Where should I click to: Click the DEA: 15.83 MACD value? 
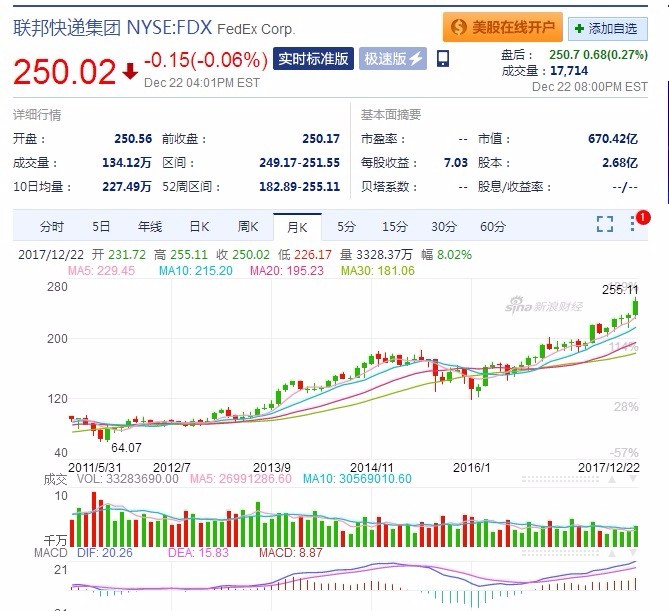pos(198,553)
